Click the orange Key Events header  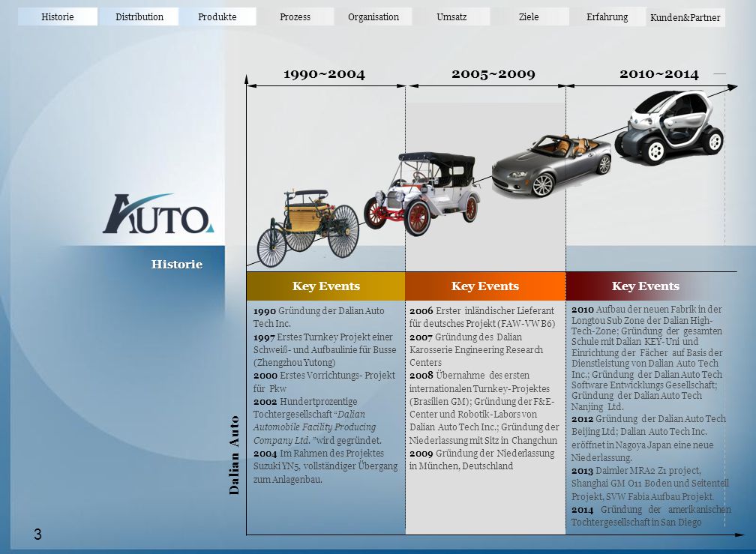(485, 286)
